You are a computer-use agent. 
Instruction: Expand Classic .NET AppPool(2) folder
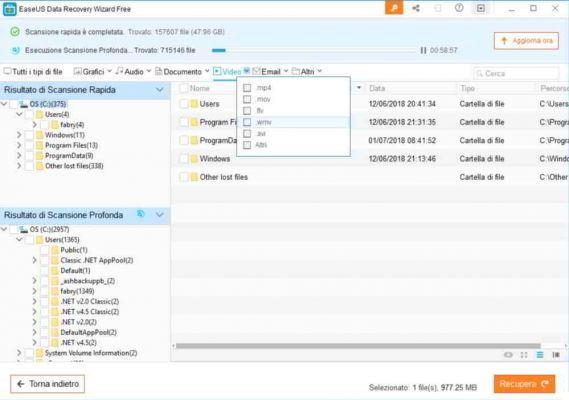(34, 260)
